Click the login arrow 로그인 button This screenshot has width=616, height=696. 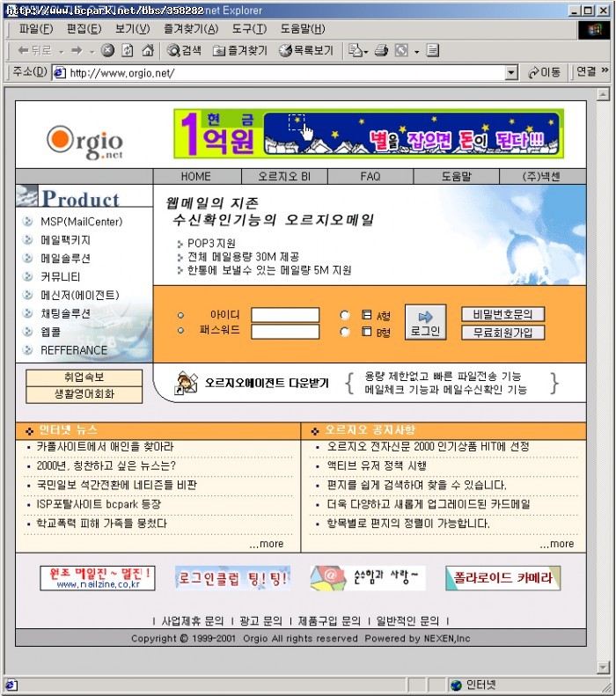point(425,322)
